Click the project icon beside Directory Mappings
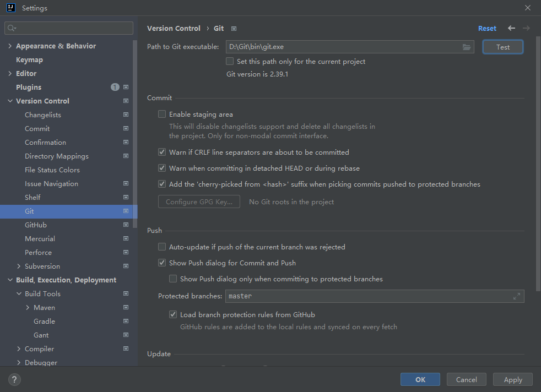Viewport: 541px width, 392px height. tap(126, 156)
